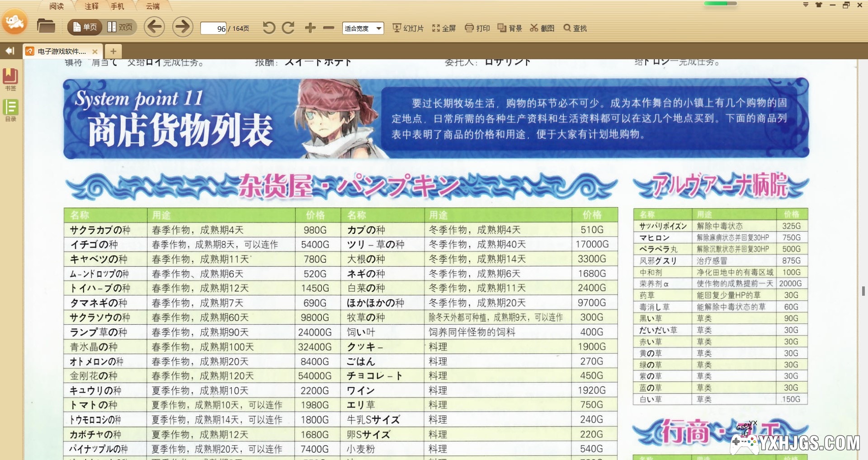Switch to double page (双页) view
Image resolution: width=868 pixels, height=460 pixels.
click(x=120, y=27)
